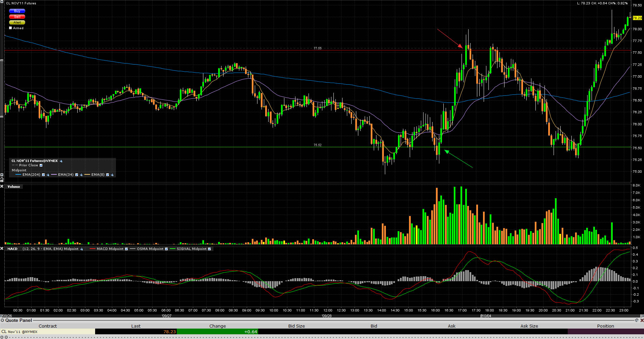Toggle MACD Midpoint line checkbox
Image resolution: width=644 pixels, height=339 pixels.
tap(126, 249)
